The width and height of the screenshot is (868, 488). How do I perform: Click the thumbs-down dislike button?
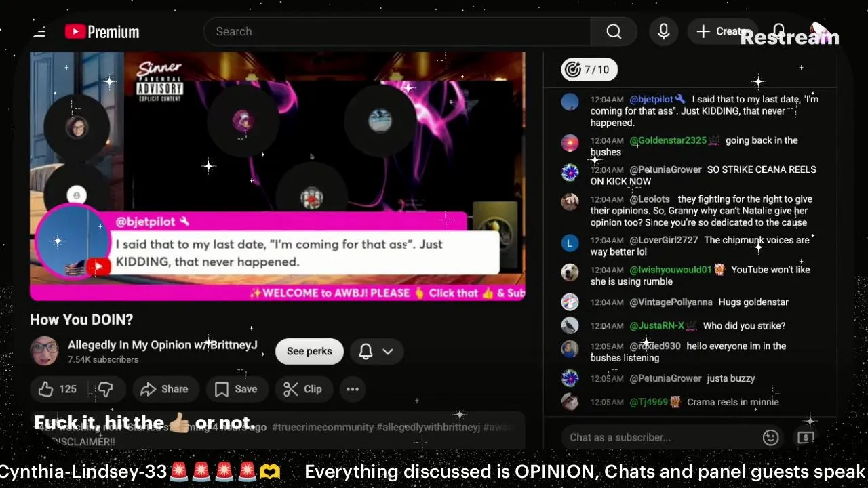pyautogui.click(x=106, y=389)
